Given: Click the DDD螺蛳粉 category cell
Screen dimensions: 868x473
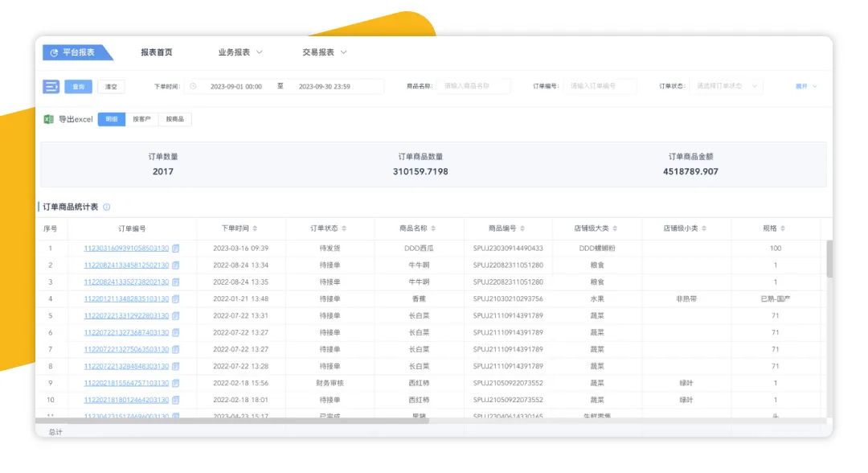Looking at the screenshot, I should 597,249.
